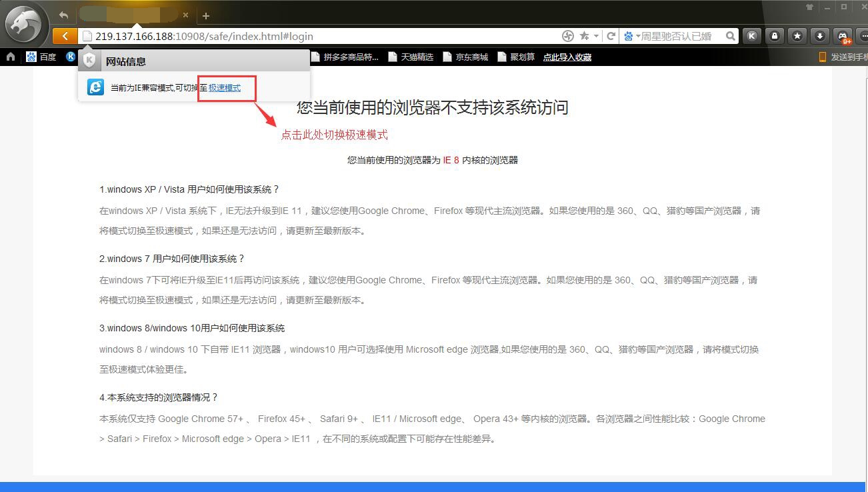The image size is (868, 492).
Task: Expand the favorites star dropdown arrow
Action: (x=595, y=36)
